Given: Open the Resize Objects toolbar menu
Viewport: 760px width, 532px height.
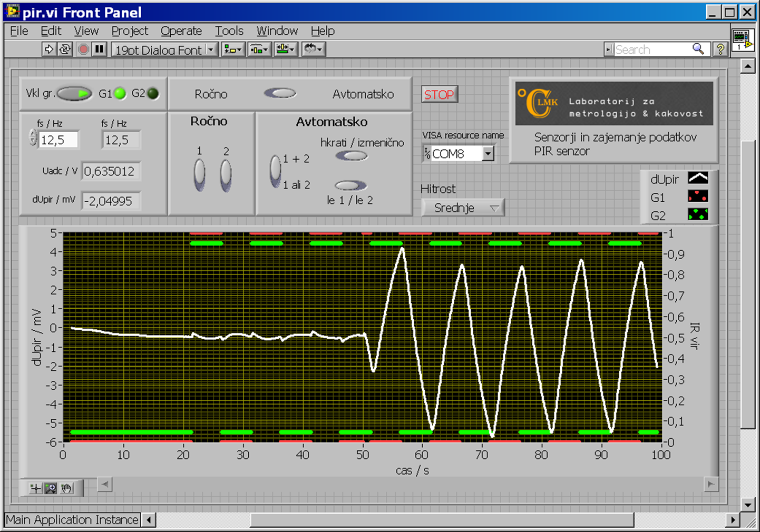Looking at the screenshot, I should pyautogui.click(x=286, y=49).
